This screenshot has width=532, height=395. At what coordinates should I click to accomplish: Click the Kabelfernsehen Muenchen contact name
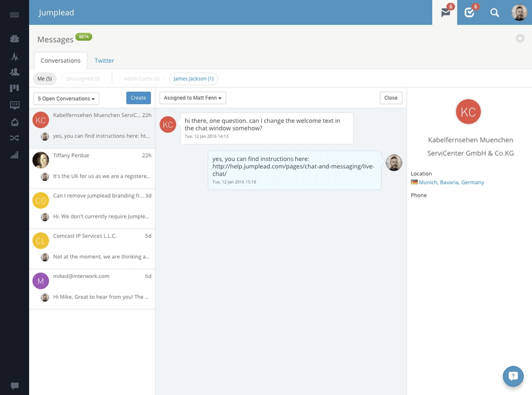pyautogui.click(x=471, y=146)
